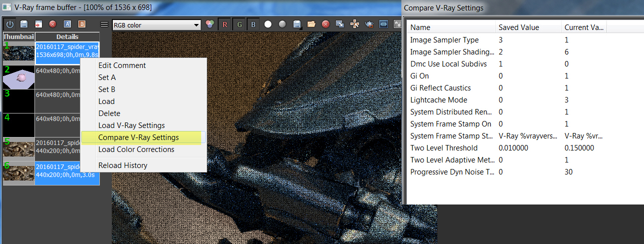Screen dimensions: 644x244
Task: Select history thumbnail number 6
Action: point(19,173)
